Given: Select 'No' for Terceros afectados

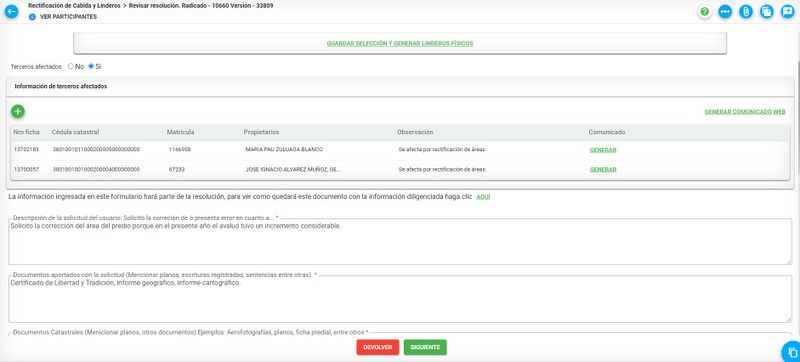Looking at the screenshot, I should [71, 66].
